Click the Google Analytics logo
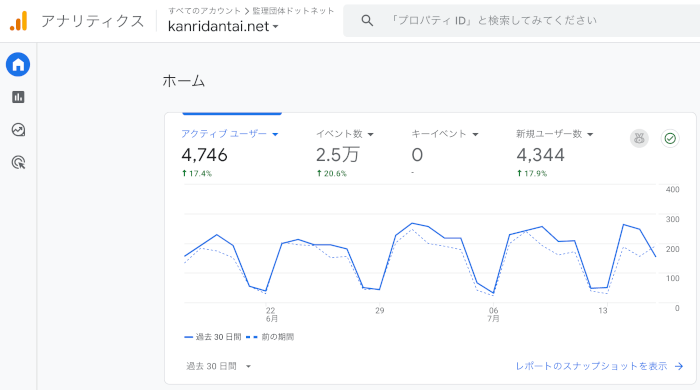 pyautogui.click(x=19, y=21)
